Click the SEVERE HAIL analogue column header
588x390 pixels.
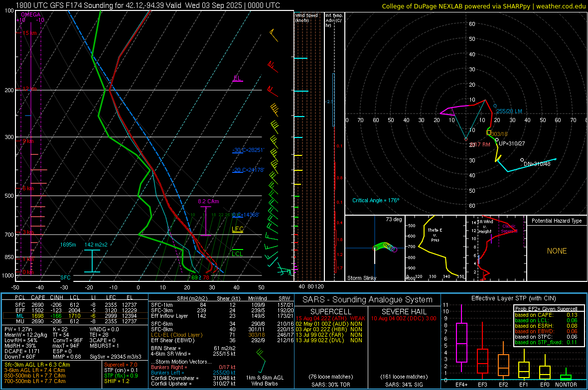(404, 312)
